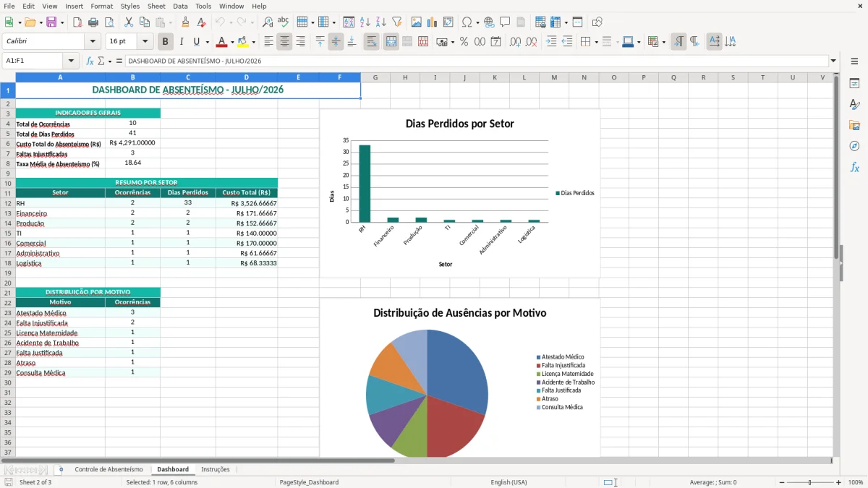Screen dimensions: 868x488
Task: Click the Select Function sum icon
Action: (x=101, y=61)
